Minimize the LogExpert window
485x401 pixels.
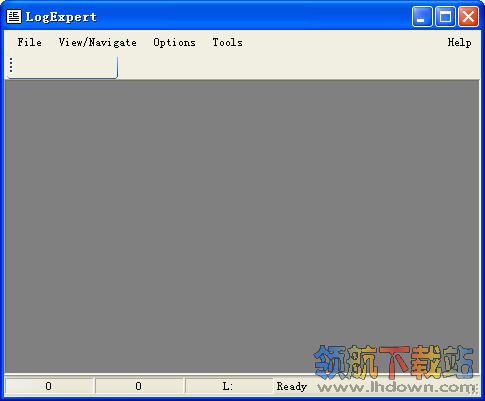pos(422,16)
